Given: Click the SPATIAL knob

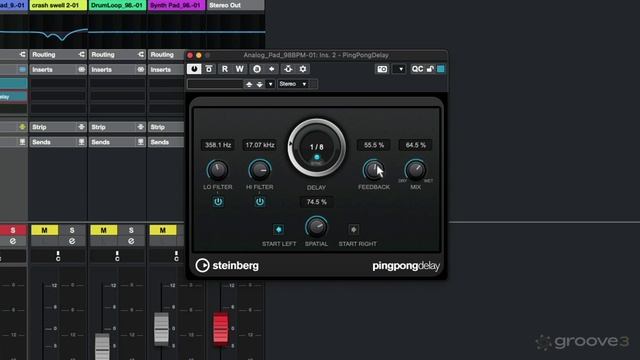Looking at the screenshot, I should point(316,227).
